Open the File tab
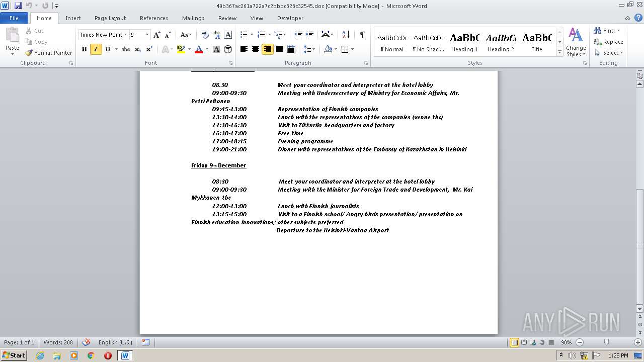This screenshot has height=362, width=644. pyautogui.click(x=14, y=18)
